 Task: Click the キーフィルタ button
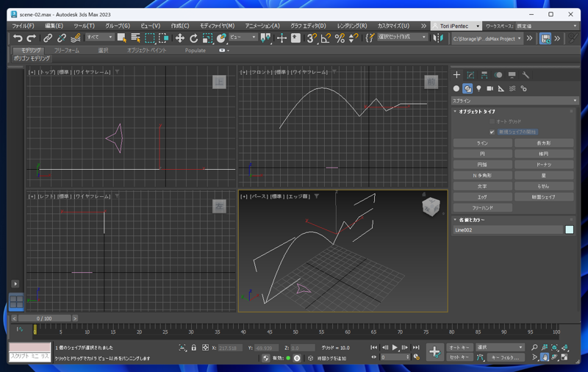[x=505, y=357]
